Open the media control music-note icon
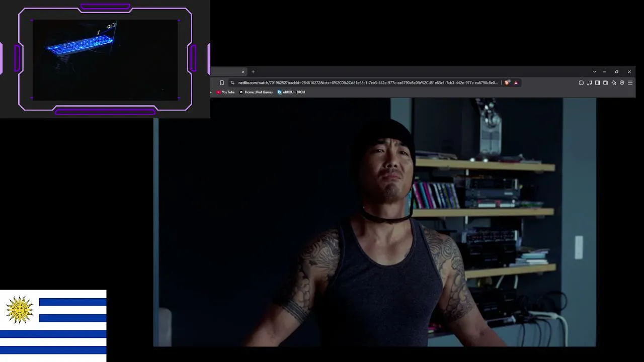Image resolution: width=644 pixels, height=362 pixels. tap(589, 83)
